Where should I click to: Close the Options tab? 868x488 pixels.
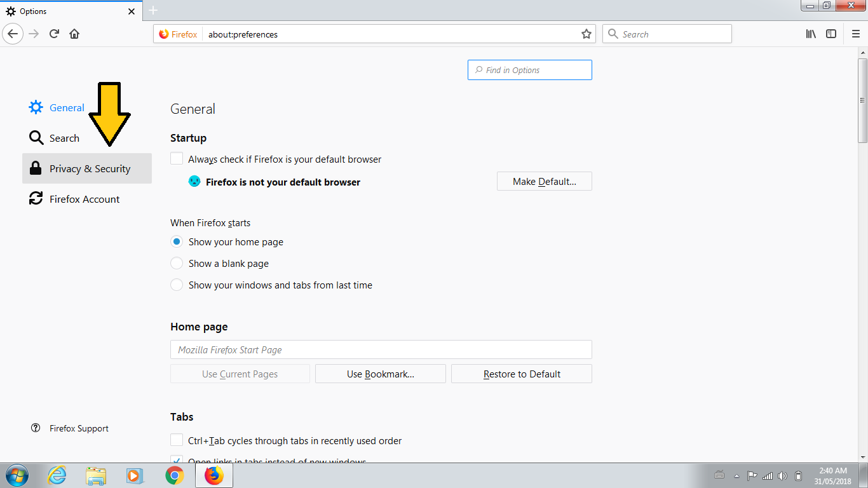pos(132,11)
